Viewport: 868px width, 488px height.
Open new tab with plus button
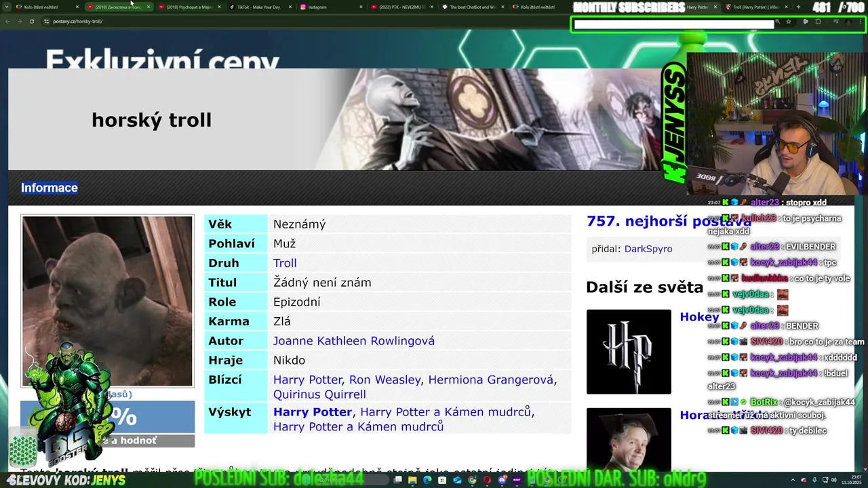(798, 7)
